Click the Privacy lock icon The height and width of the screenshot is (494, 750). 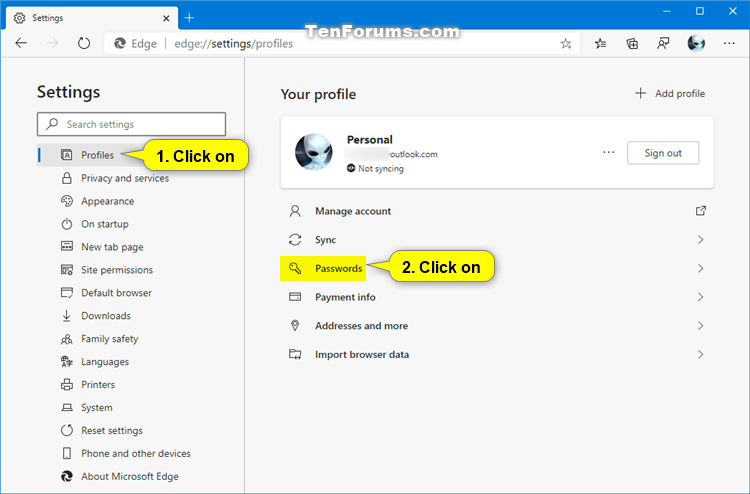[x=67, y=178]
